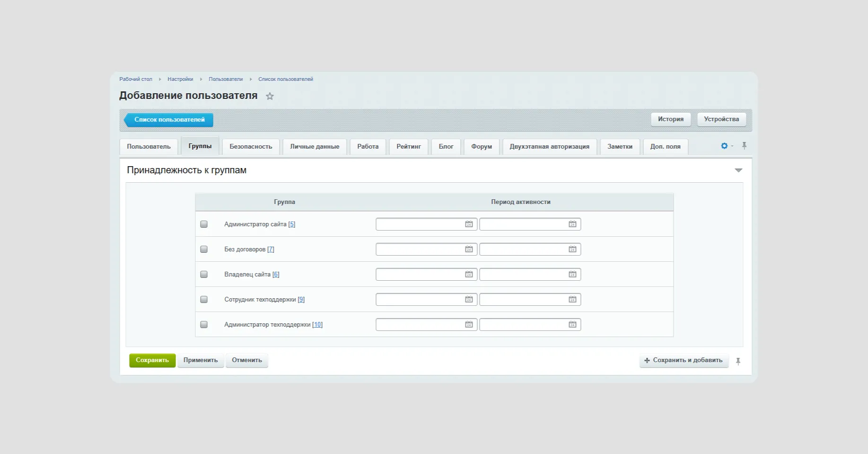
Task: Open the Личные данные tab
Action: pyautogui.click(x=315, y=147)
